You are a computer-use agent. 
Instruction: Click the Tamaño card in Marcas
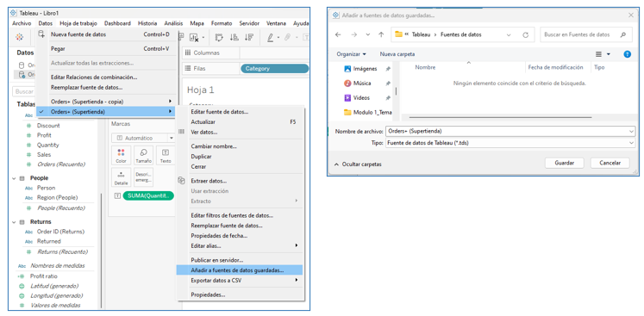click(x=143, y=156)
